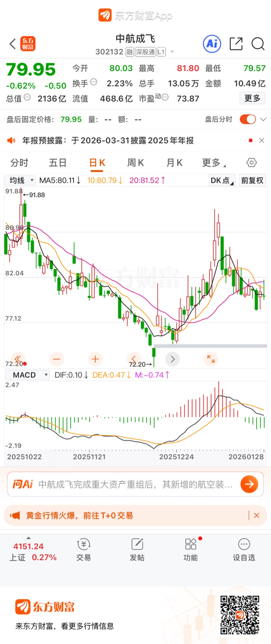Tap the 前复权 adjustment button

tap(252, 180)
